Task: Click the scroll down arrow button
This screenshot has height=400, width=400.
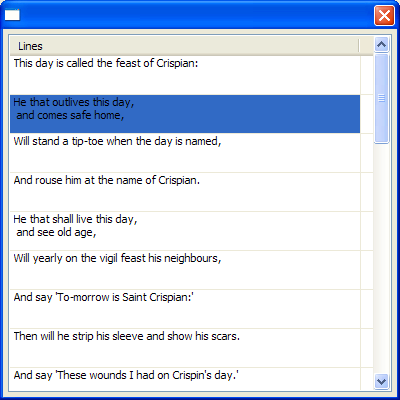Action: click(381, 381)
